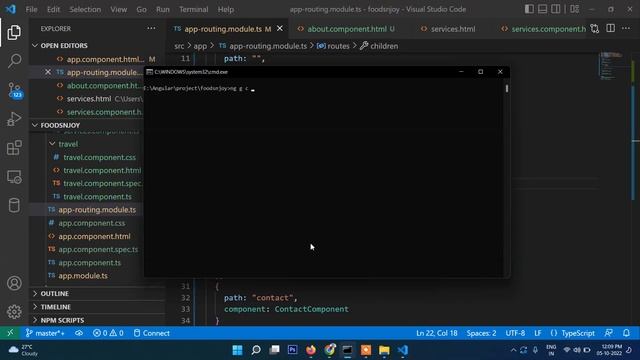This screenshot has height=360, width=640.
Task: Collapse the FOODSNJOY folder section
Action: [60, 125]
